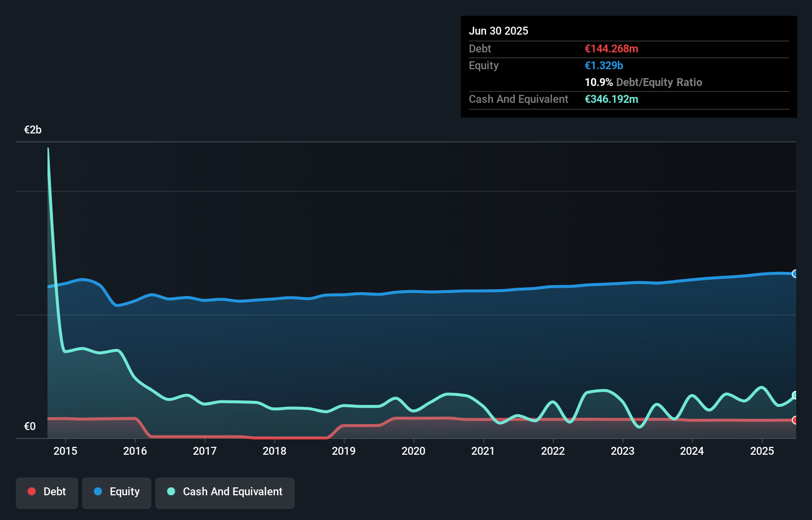Click the €144.268m debt value

[x=611, y=48]
